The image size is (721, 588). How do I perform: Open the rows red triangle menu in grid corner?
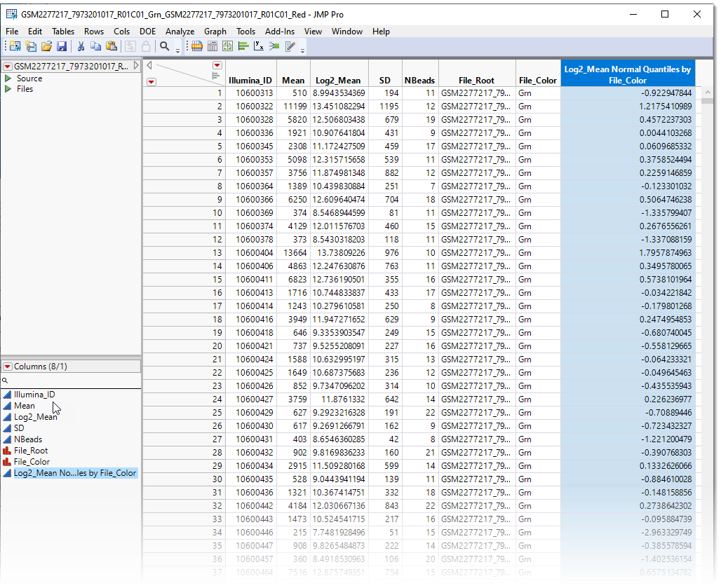[151, 81]
